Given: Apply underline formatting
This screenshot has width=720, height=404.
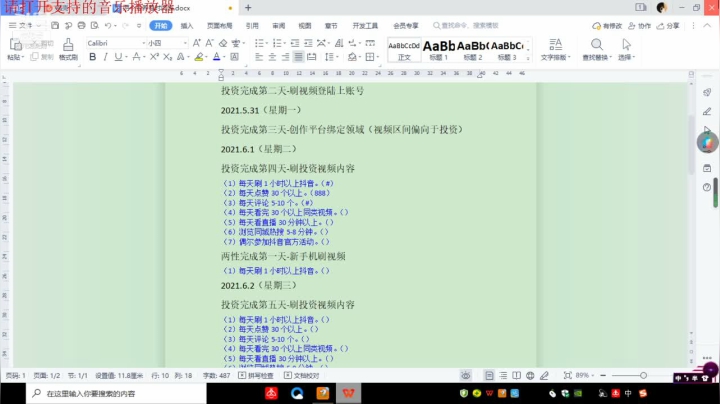Looking at the screenshot, I should pos(118,57).
